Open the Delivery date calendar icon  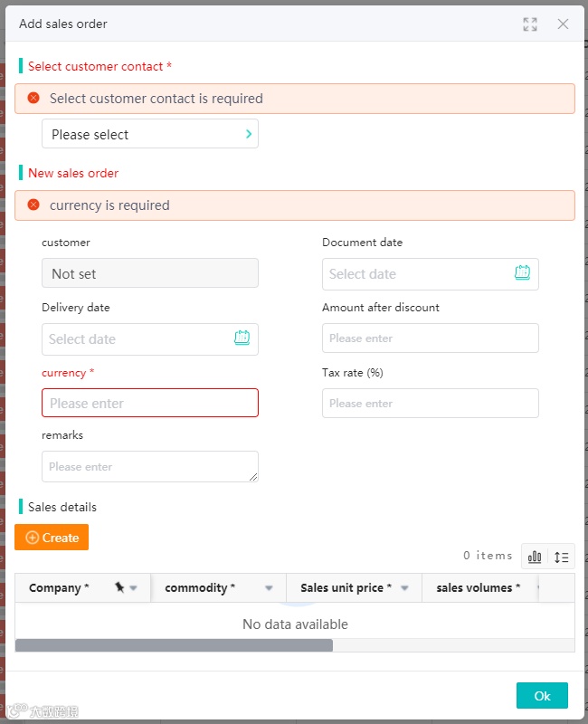[x=242, y=338]
